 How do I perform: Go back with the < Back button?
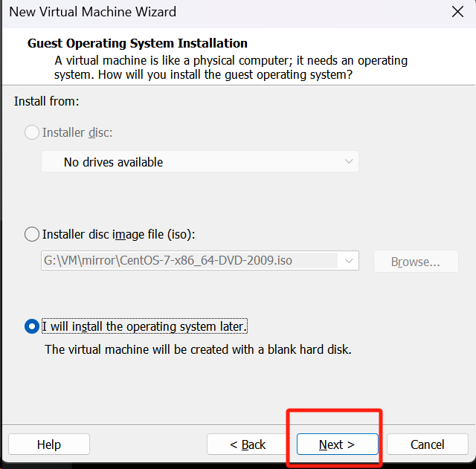click(x=248, y=444)
